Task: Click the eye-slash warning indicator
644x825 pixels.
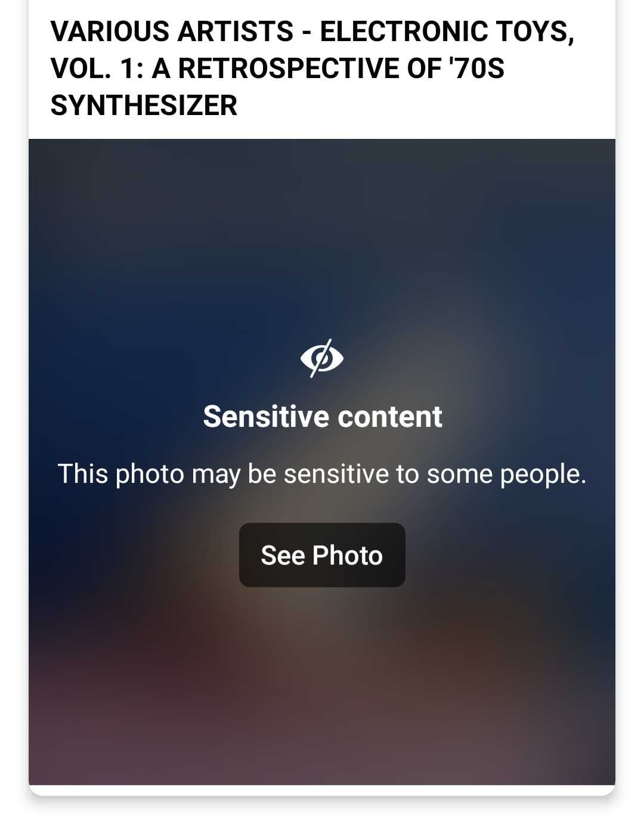Action: 322,358
